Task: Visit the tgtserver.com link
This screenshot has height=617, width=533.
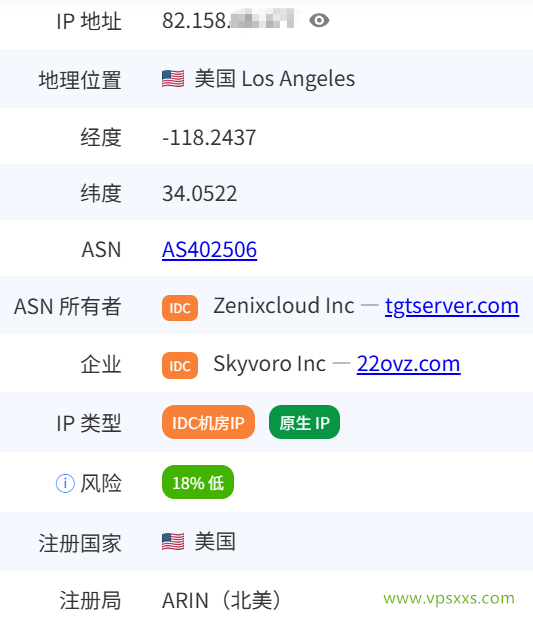Action: pos(452,306)
